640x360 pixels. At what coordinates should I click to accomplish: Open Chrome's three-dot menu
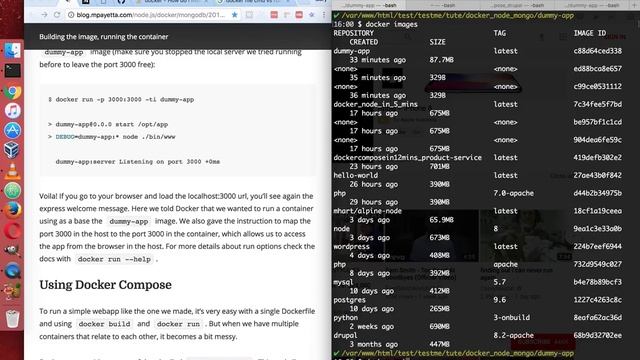[324, 15]
